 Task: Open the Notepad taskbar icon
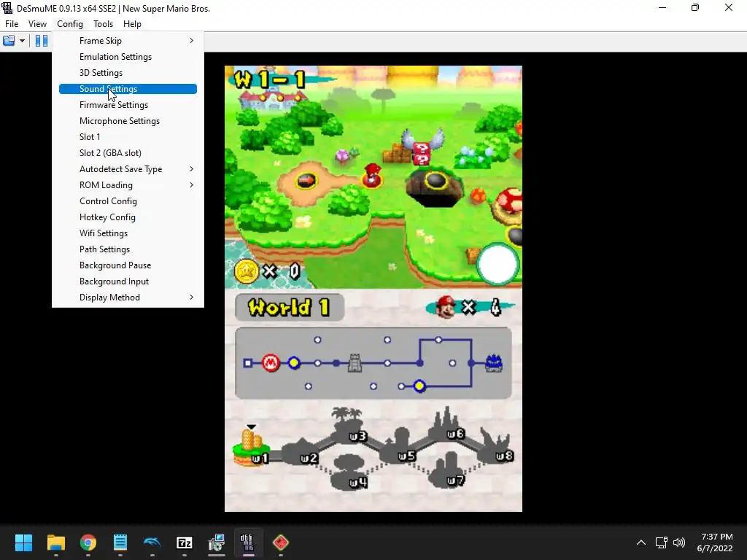[x=120, y=542]
